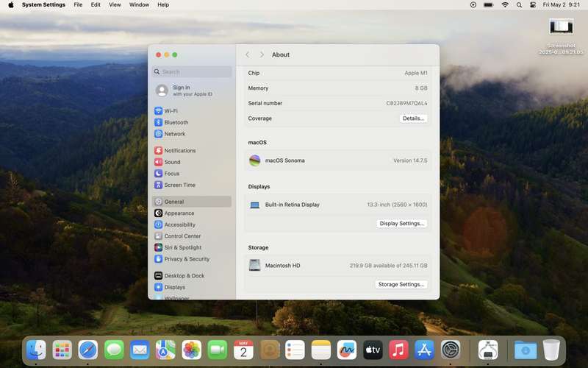Screen dimensions: 588x368
Task: Click the battery icon in menu bar
Action: point(489,5)
